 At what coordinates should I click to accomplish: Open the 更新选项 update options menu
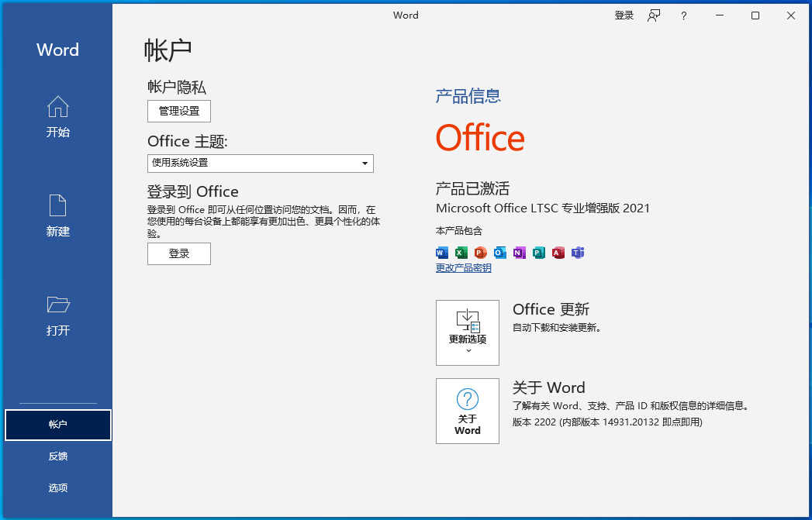click(x=468, y=332)
